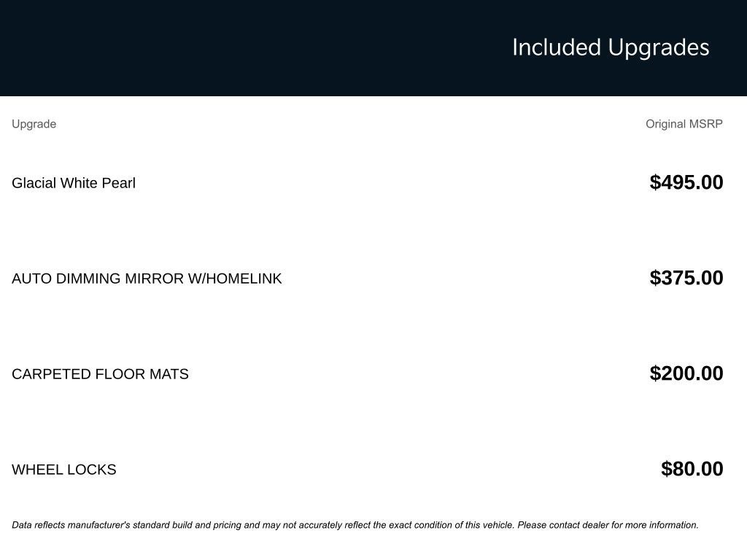Click the $495.00 price

coord(686,182)
